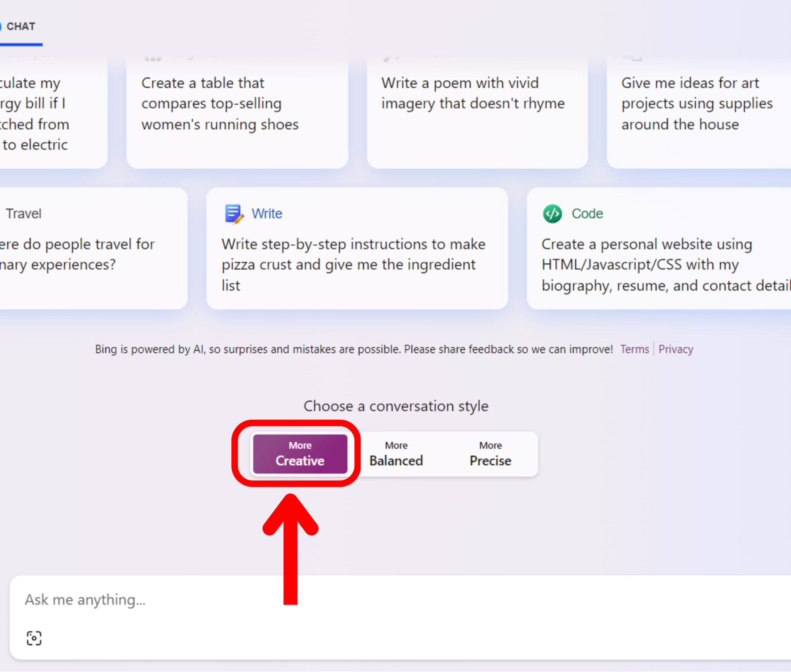Click the energy bill electric suggestion card
The width and height of the screenshot is (791, 672).
coord(41,113)
